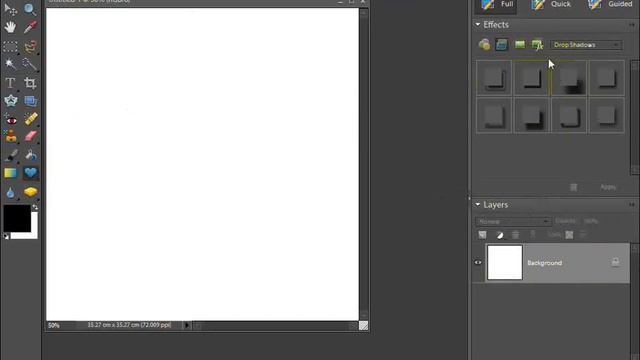Viewport: 640px width, 360px height.
Task: Select the Paint Bucket tool
Action: pos(31,155)
